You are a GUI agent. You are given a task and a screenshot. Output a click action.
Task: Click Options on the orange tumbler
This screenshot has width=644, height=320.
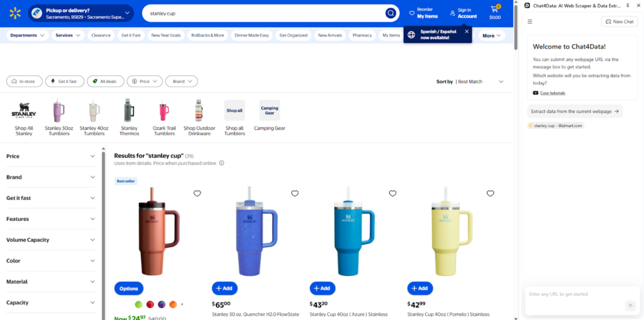pos(128,289)
